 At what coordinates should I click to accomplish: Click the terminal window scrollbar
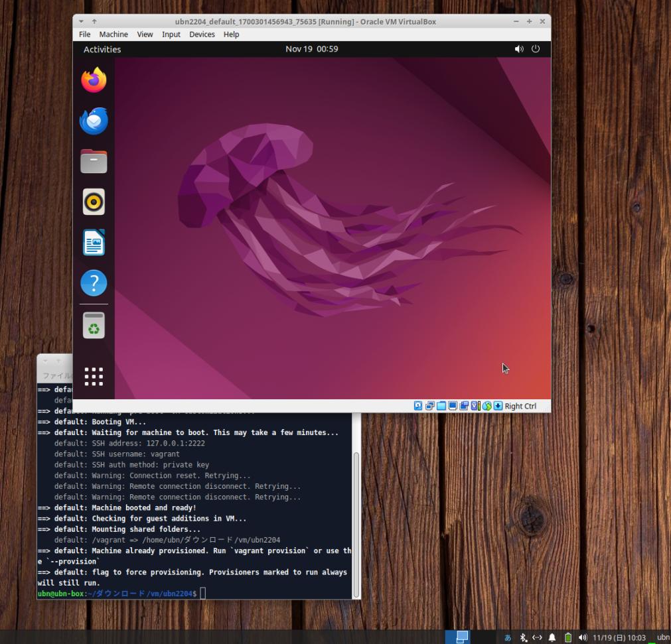click(356, 524)
